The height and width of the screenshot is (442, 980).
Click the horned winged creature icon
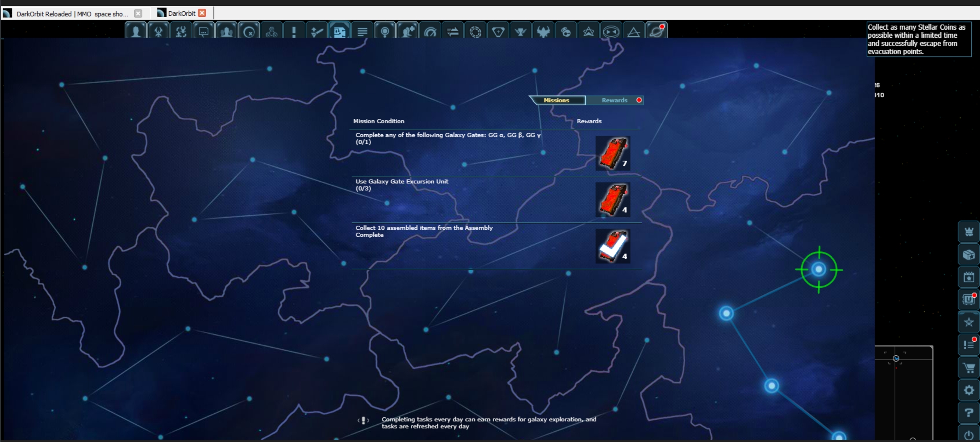coord(543,30)
